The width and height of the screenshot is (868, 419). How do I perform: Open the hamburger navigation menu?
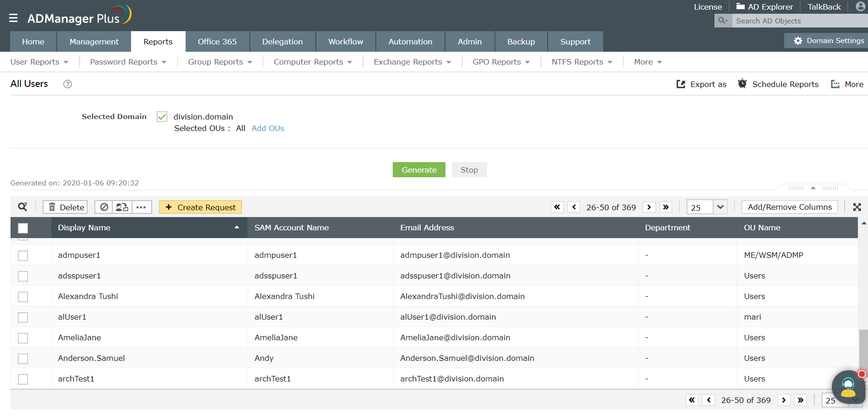click(x=13, y=18)
